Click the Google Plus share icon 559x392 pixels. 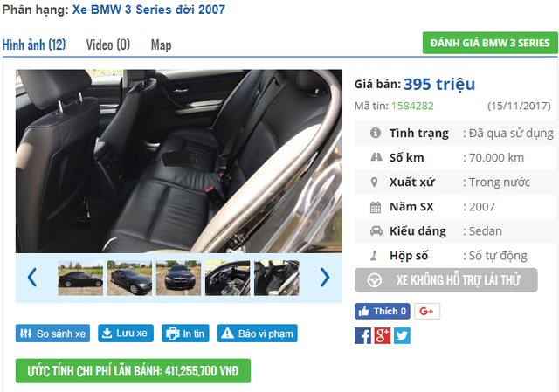click(x=383, y=336)
